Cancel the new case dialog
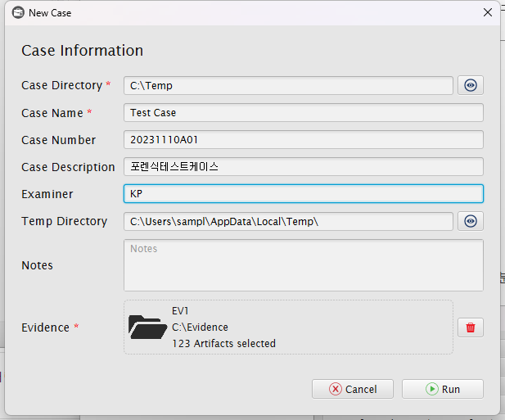Image resolution: width=505 pixels, height=420 pixels. click(352, 389)
